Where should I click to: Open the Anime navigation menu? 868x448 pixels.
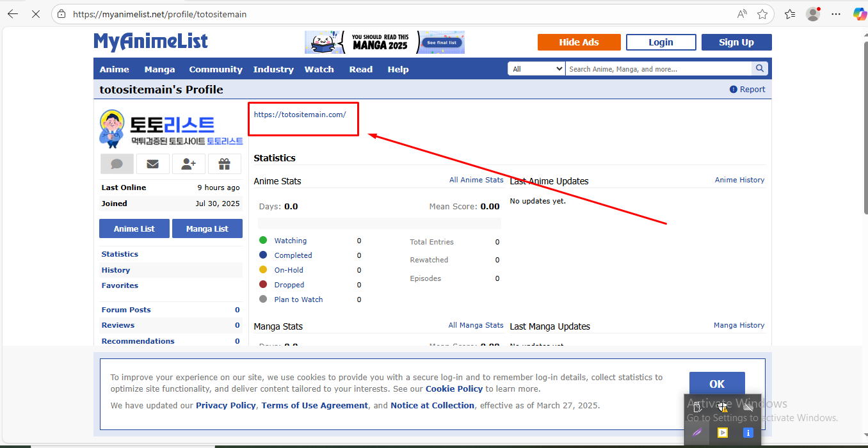[x=115, y=69]
